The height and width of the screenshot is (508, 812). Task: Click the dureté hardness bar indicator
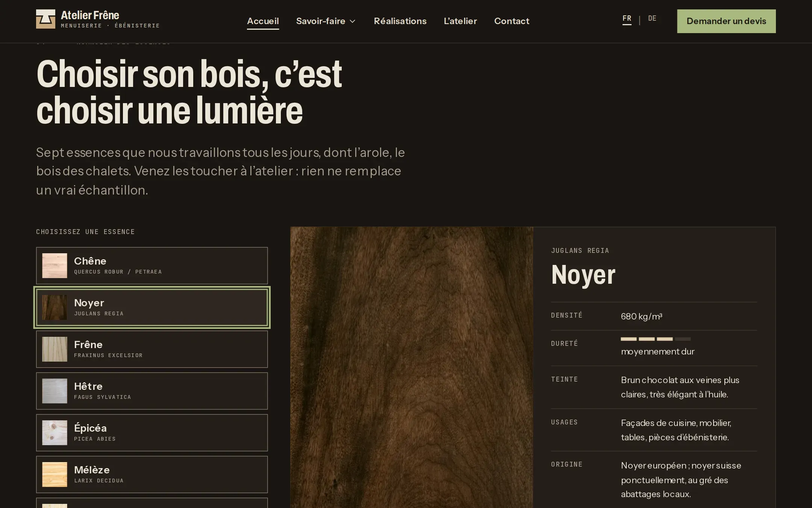656,339
